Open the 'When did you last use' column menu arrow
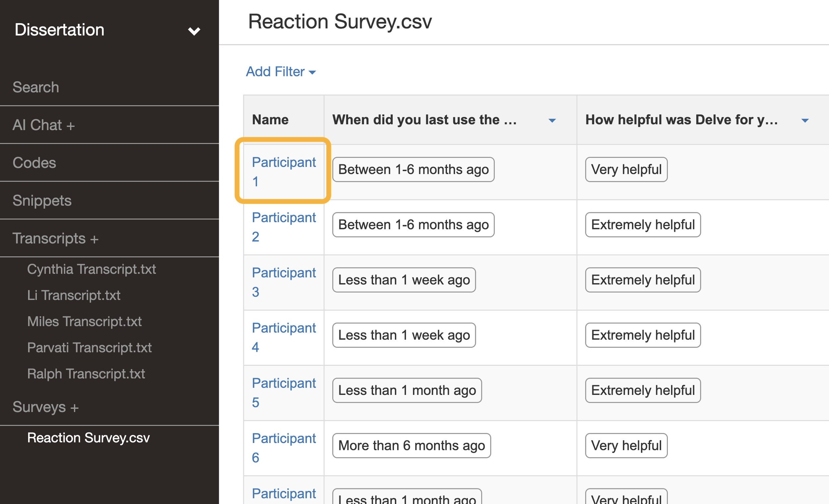Screen dimensions: 829x504 (x=552, y=120)
